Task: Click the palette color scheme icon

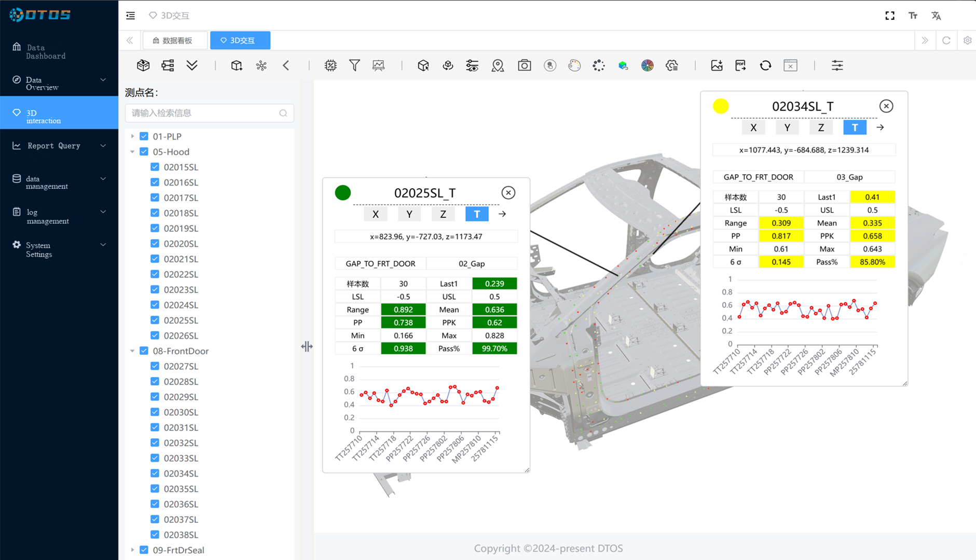Action: [x=574, y=65]
